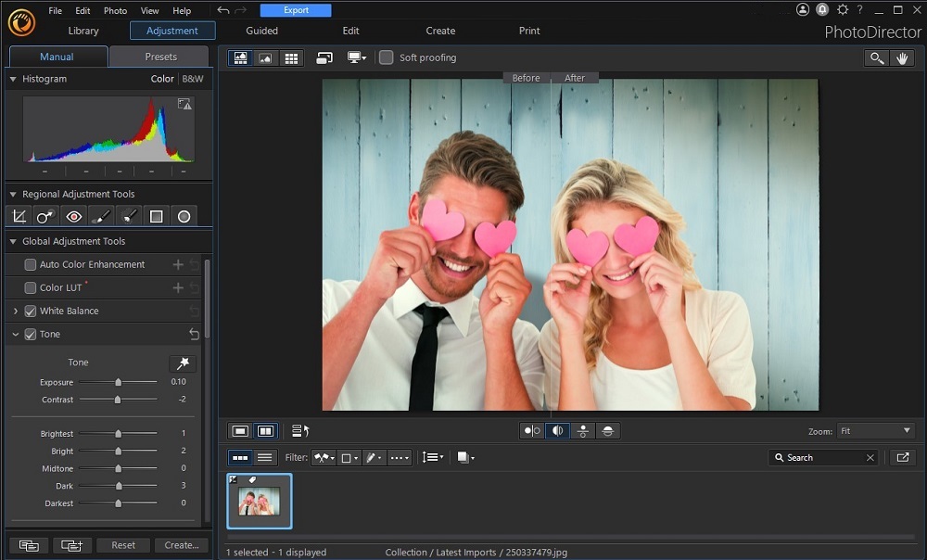927x560 pixels.
Task: Open the Red-eye Removal tool
Action: (x=73, y=215)
